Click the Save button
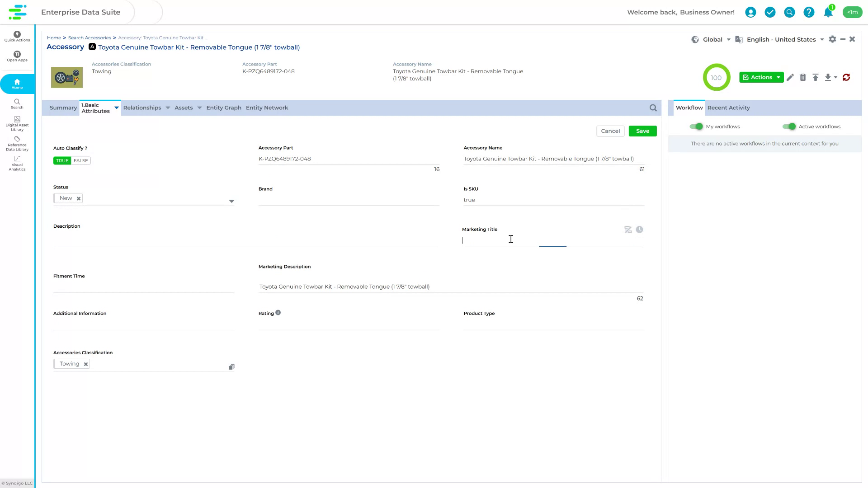 click(x=642, y=131)
